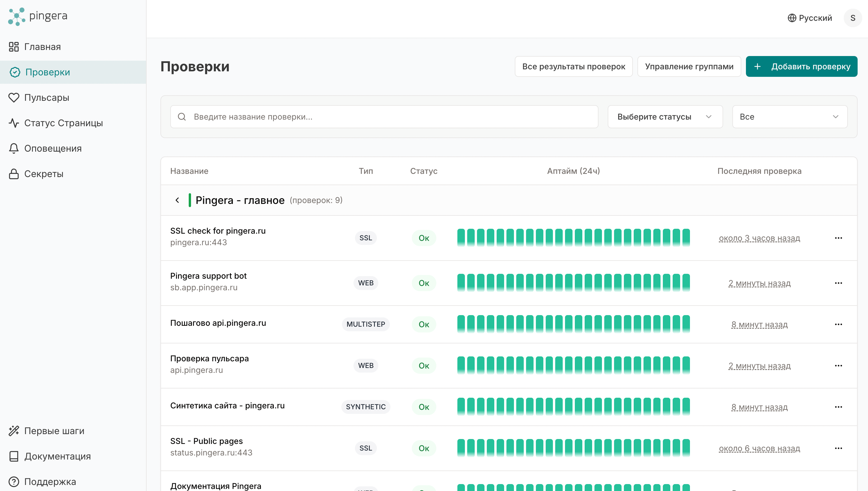
Task: Open Статус Страницы sidebar item
Action: [63, 123]
